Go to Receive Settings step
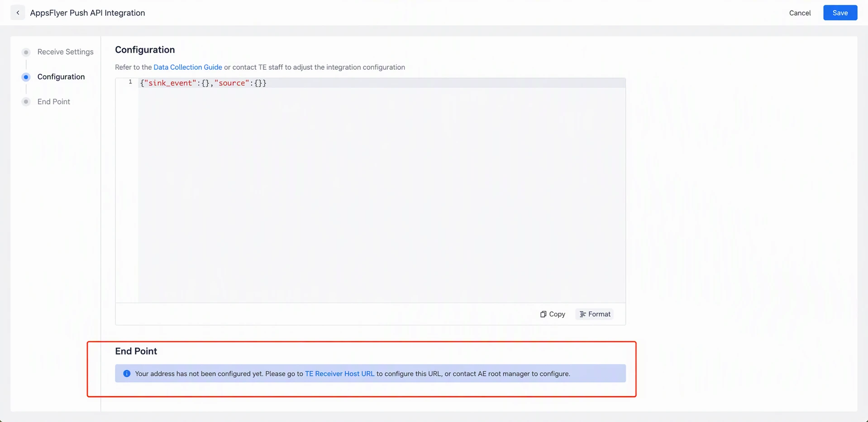The image size is (868, 422). click(65, 52)
